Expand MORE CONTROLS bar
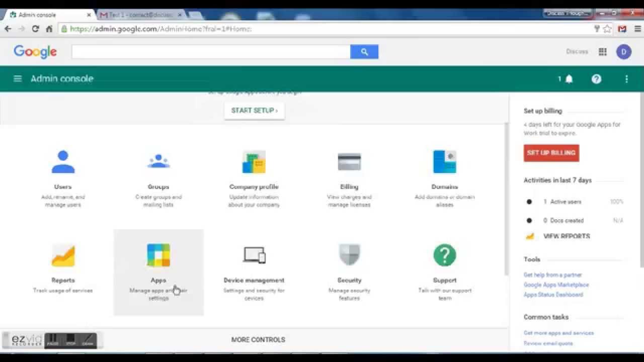Image resolution: width=644 pixels, height=362 pixels. pyautogui.click(x=258, y=340)
